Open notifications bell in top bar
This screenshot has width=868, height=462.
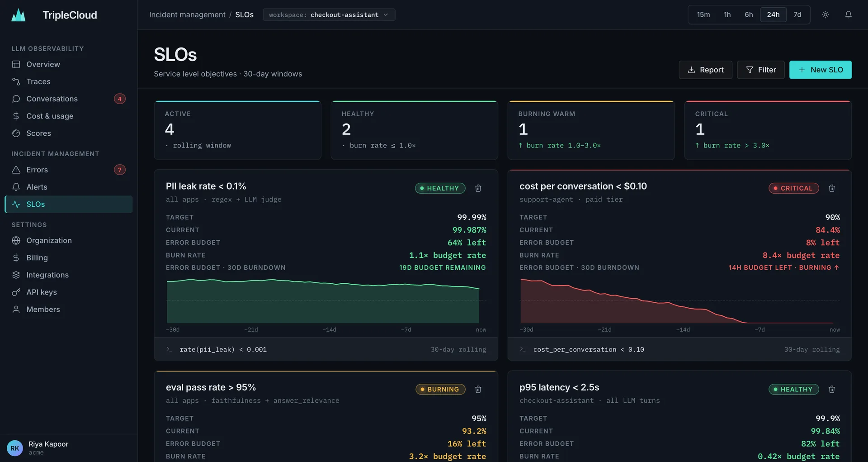tap(849, 15)
